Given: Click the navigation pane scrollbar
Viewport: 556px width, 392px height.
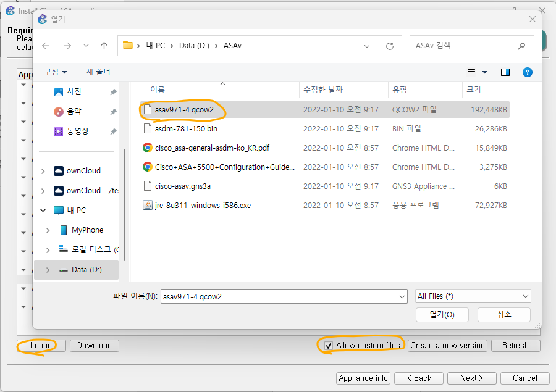Looking at the screenshot, I should 124,204.
